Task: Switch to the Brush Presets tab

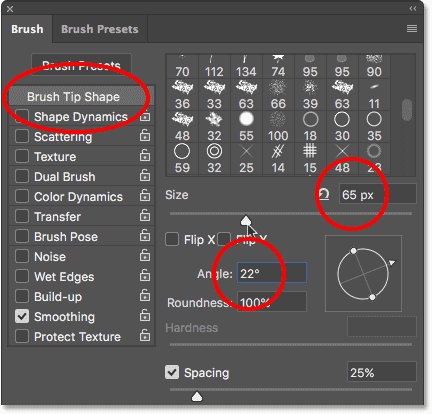Action: pyautogui.click(x=100, y=29)
